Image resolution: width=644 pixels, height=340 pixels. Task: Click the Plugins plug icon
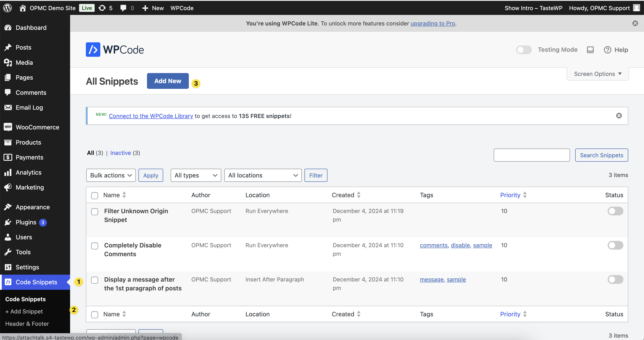click(8, 222)
